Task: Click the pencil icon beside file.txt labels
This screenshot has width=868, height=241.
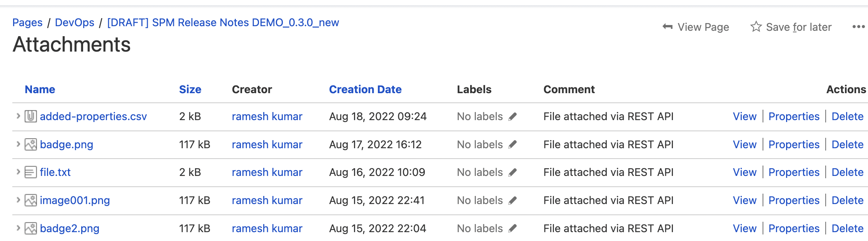Action: click(512, 172)
